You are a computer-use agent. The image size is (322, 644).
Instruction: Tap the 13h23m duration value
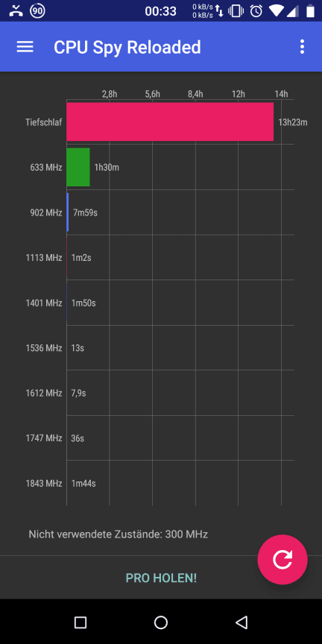[293, 122]
